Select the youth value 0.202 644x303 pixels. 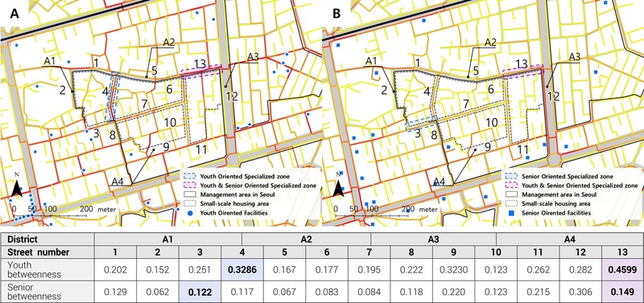click(115, 269)
